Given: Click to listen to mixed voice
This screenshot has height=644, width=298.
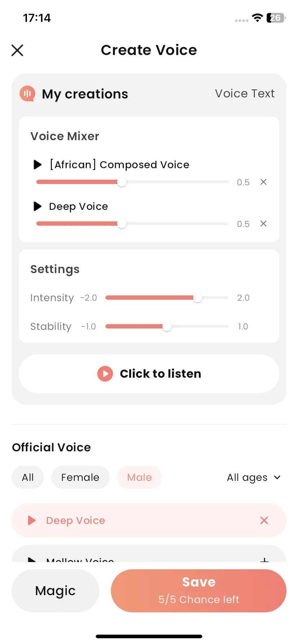Looking at the screenshot, I should (x=149, y=374).
